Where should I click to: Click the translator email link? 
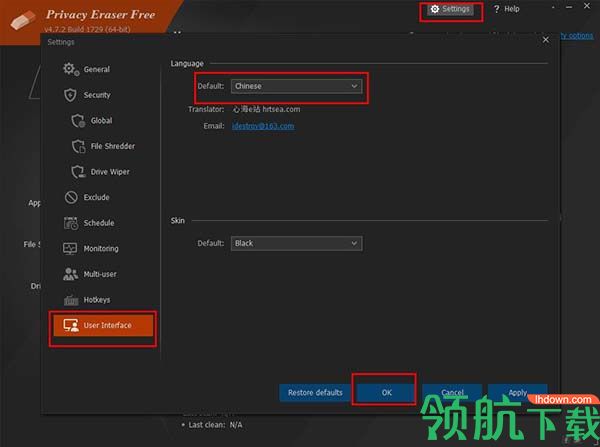263,126
